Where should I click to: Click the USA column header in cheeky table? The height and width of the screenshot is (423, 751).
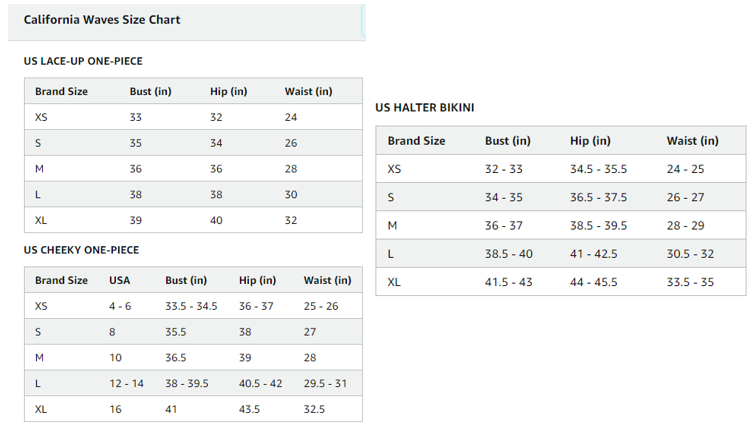point(119,280)
